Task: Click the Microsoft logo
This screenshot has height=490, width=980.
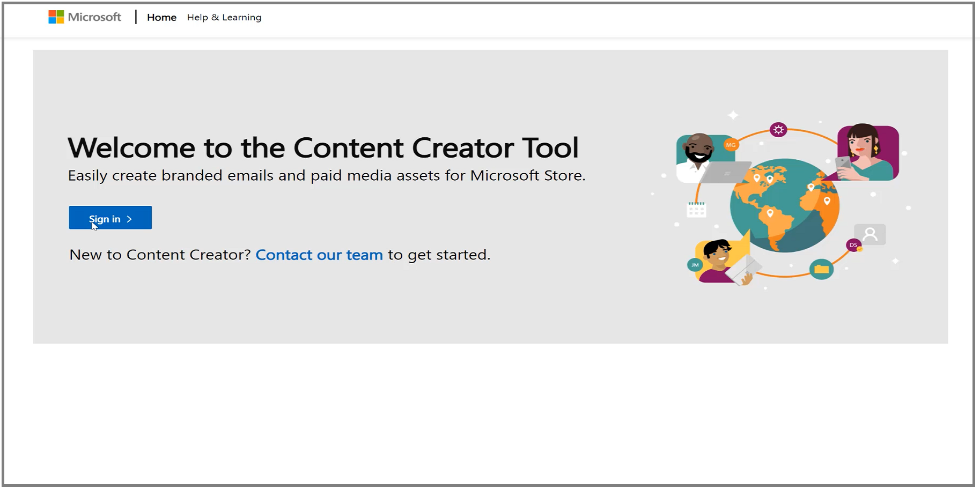Action: tap(85, 17)
